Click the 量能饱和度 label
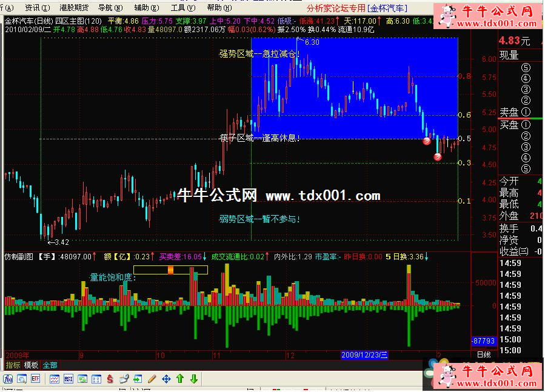Viewport: 545px width, 392px height. (113, 277)
